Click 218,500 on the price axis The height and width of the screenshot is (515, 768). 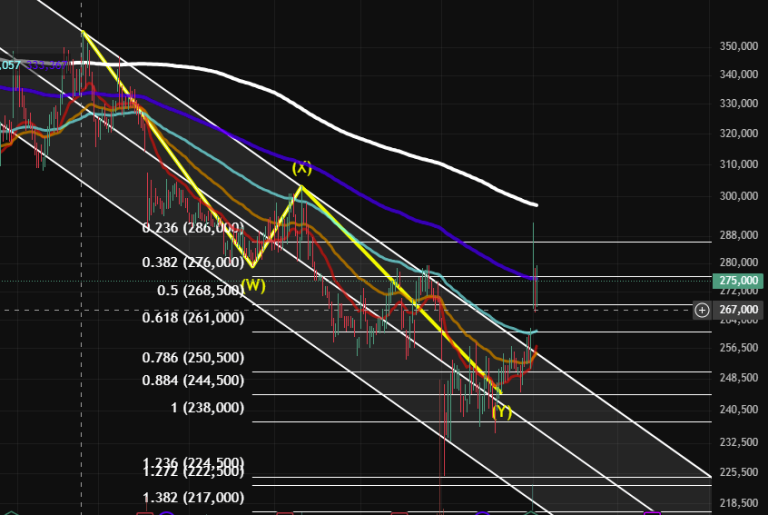click(739, 503)
